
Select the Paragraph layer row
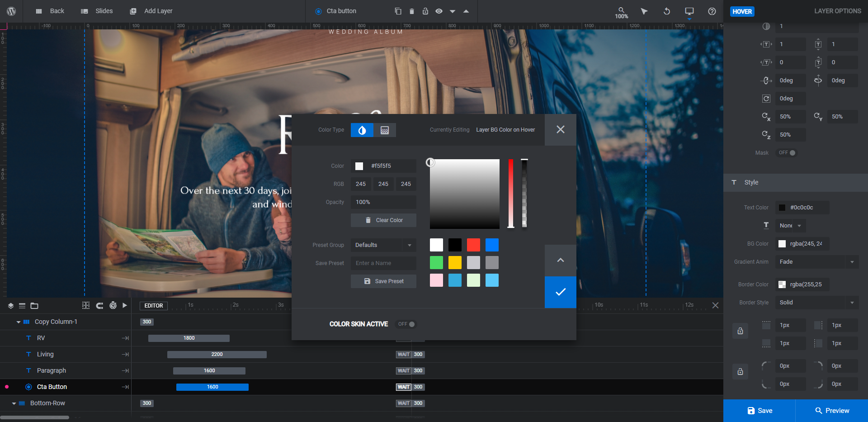[66, 370]
